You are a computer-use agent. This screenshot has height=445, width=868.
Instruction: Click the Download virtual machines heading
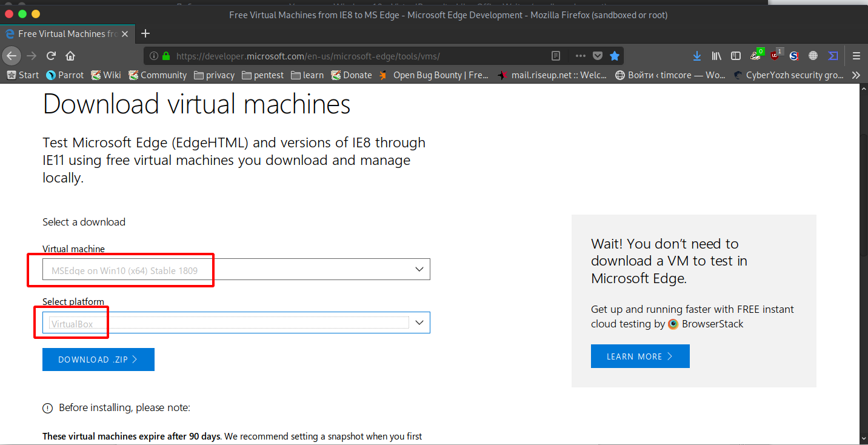196,104
